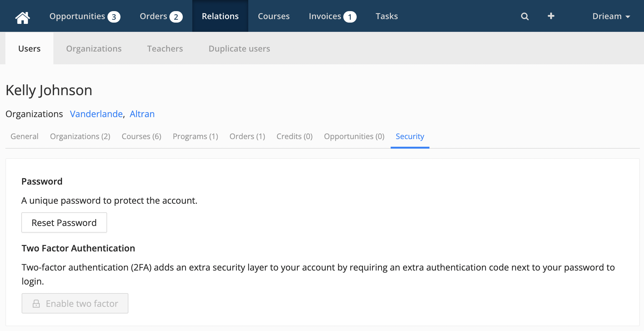This screenshot has width=644, height=331.
Task: Open Tasks in the top navigation
Action: 387,16
